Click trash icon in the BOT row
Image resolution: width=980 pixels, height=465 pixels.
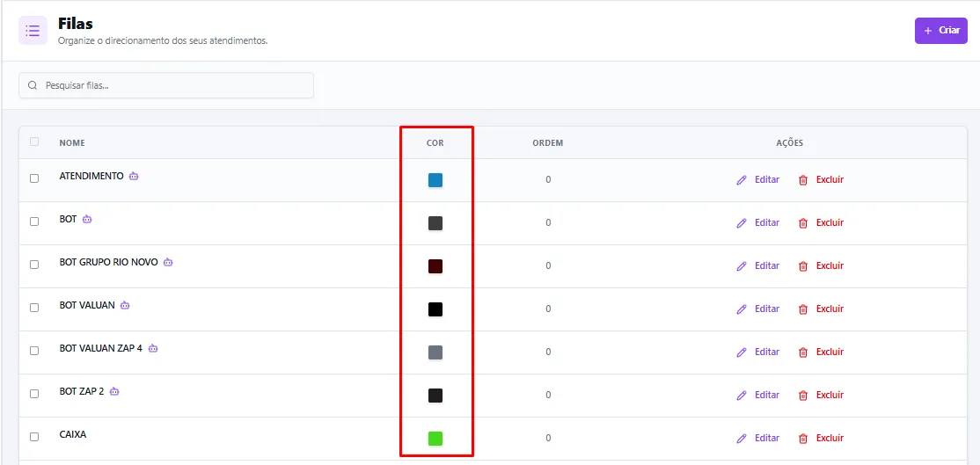click(x=803, y=222)
